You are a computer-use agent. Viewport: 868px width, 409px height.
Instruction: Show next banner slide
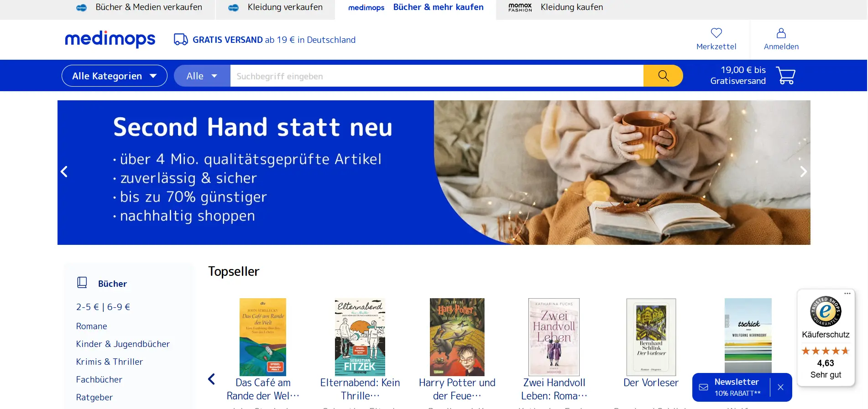click(803, 172)
